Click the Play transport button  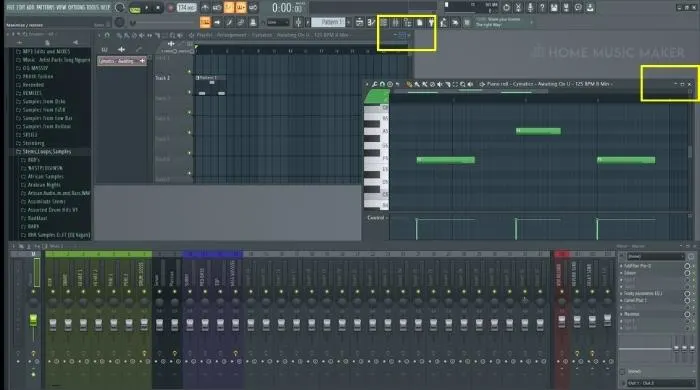coord(146,8)
